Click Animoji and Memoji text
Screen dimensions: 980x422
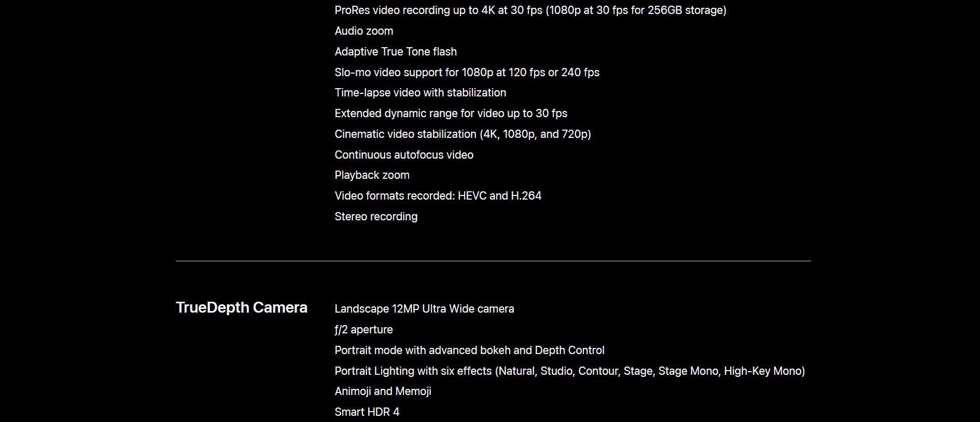pyautogui.click(x=383, y=391)
